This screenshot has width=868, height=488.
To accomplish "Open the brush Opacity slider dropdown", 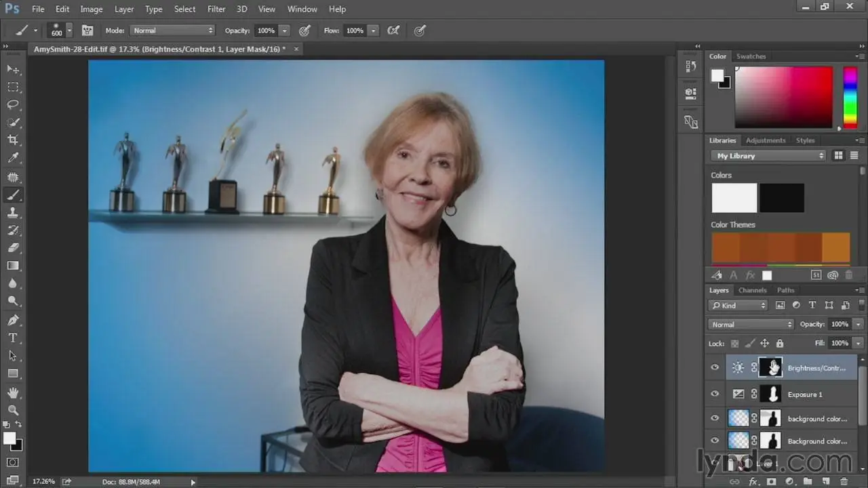I will (285, 30).
